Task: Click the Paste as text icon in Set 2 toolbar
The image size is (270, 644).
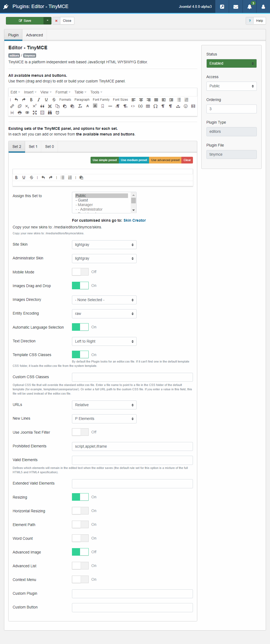Action: pyautogui.click(x=81, y=177)
